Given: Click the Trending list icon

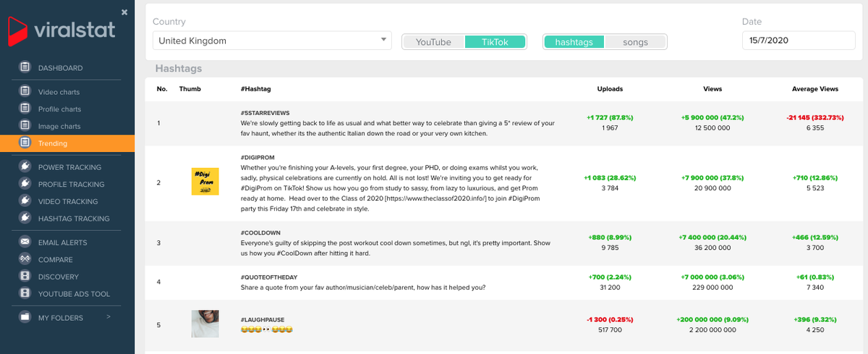Looking at the screenshot, I should point(25,143).
